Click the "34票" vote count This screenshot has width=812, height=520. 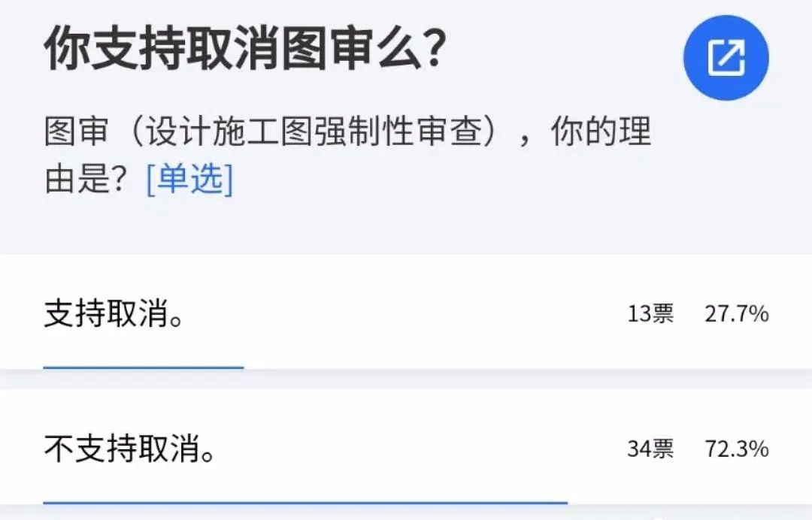[650, 449]
